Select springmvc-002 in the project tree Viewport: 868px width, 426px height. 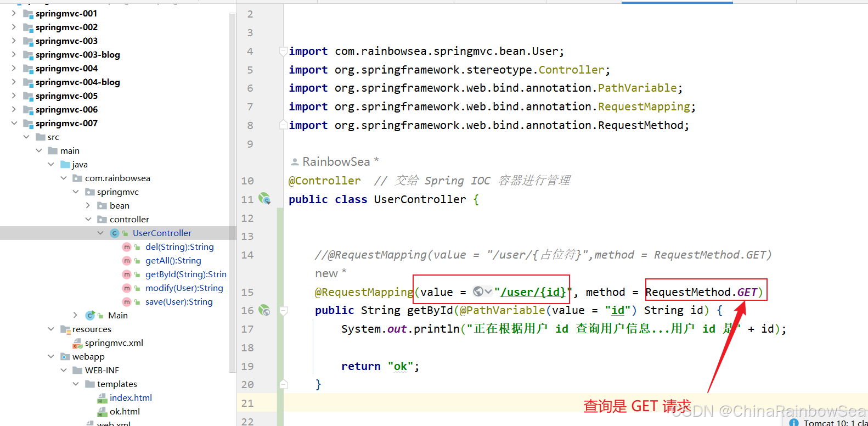[x=66, y=27]
